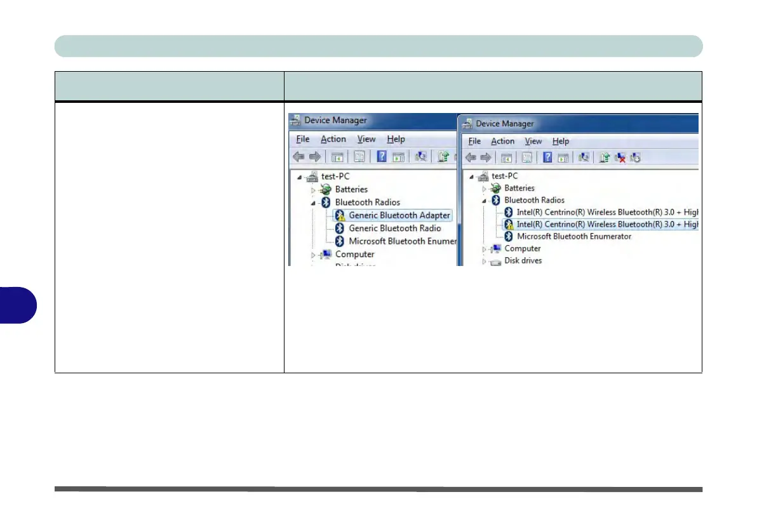Screen dimensions: 757x532
Task: Select Computer label in front Device Manager window
Action: [523, 249]
